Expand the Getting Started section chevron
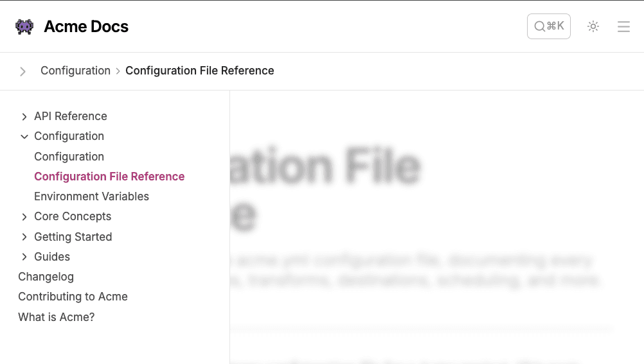The width and height of the screenshot is (644, 364). click(x=24, y=238)
